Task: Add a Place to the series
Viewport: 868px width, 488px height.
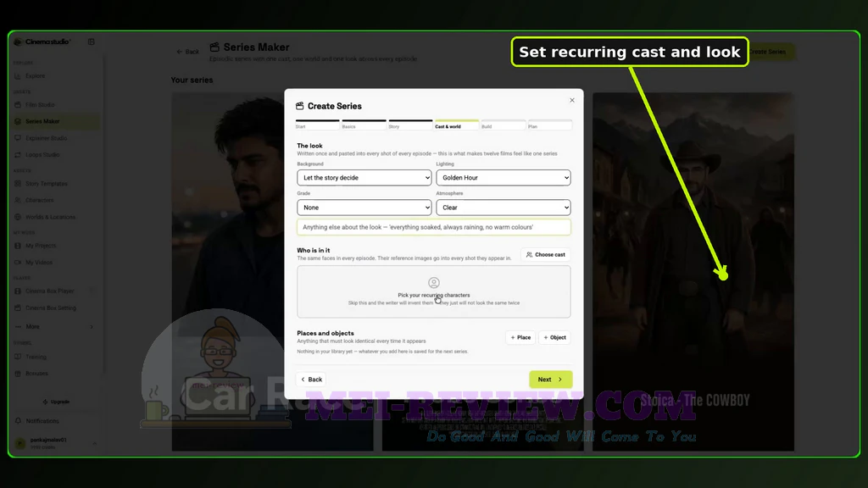Action: click(x=520, y=337)
